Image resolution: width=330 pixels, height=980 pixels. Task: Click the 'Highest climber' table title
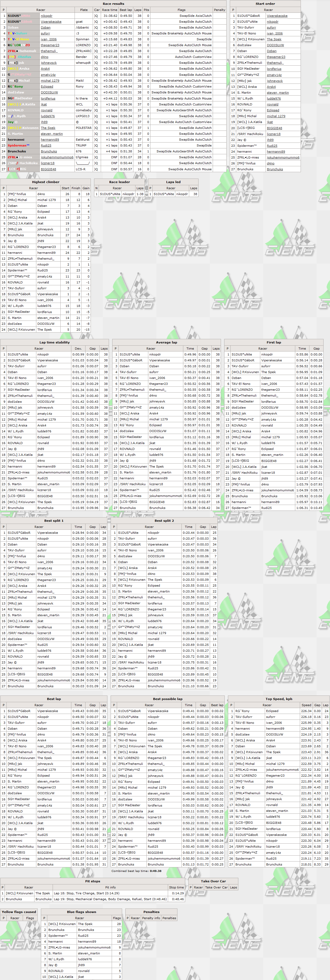pyautogui.click(x=45, y=182)
